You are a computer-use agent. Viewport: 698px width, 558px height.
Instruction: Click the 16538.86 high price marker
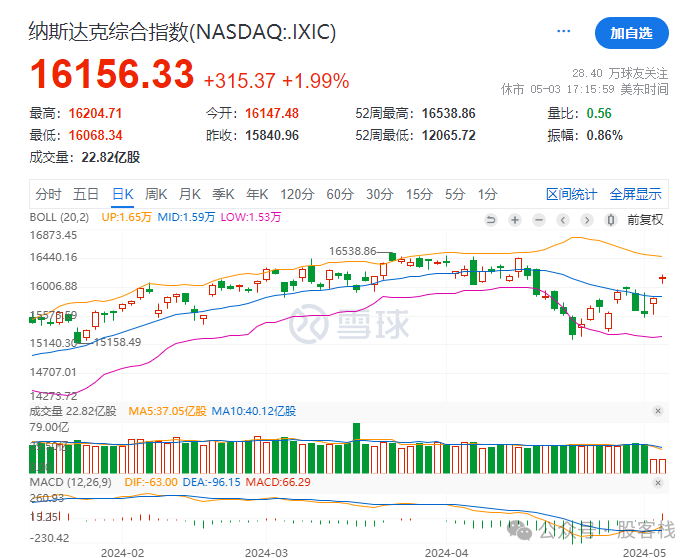pyautogui.click(x=353, y=251)
